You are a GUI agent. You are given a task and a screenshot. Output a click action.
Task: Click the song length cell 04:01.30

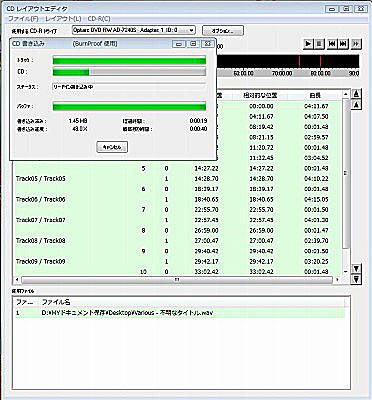[316, 220]
